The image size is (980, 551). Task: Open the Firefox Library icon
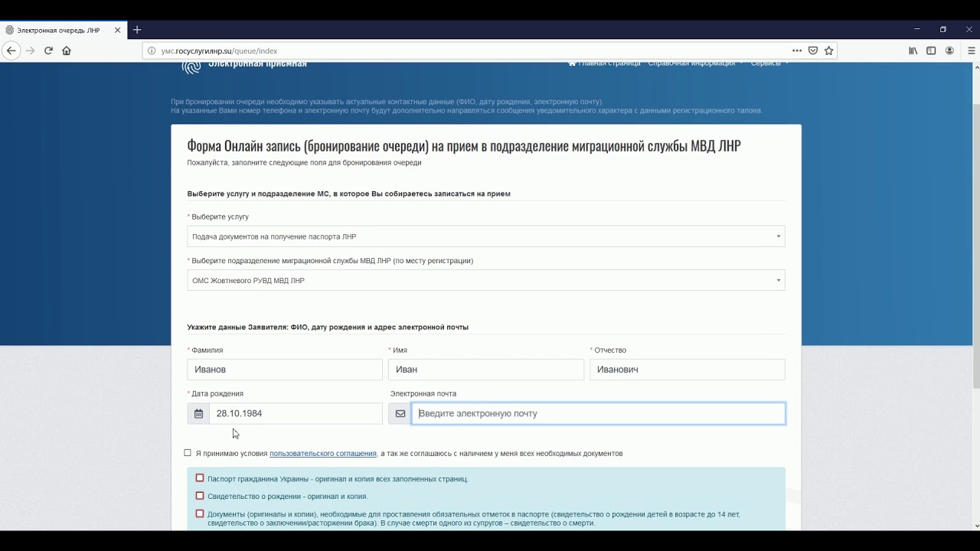(x=913, y=51)
